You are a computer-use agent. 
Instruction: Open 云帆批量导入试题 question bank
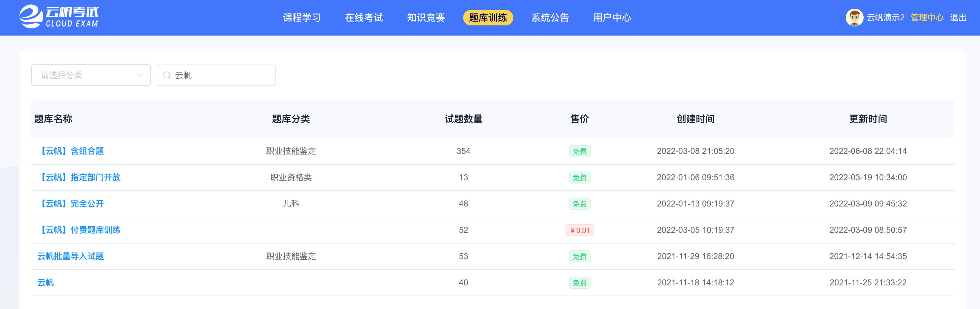pos(71,256)
